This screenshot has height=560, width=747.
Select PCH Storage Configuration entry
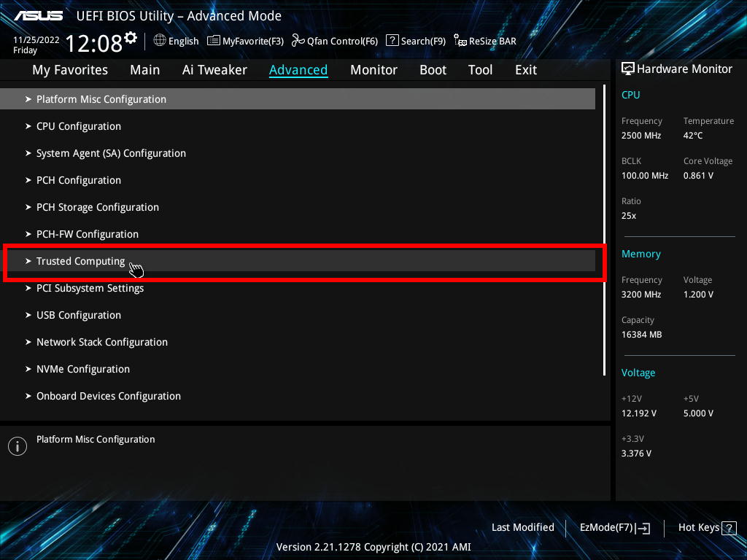pyautogui.click(x=298, y=207)
